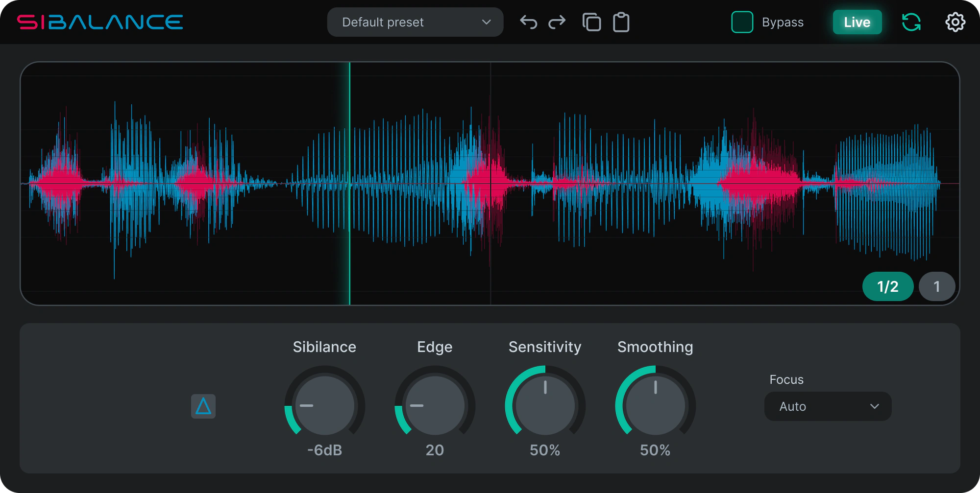Expand the Focus Auto dropdown
Image resolution: width=980 pixels, height=493 pixels.
[x=828, y=406]
